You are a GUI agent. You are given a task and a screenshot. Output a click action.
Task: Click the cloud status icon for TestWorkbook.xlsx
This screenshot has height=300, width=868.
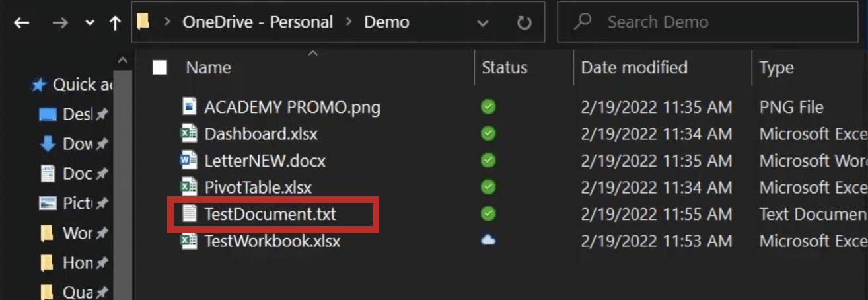488,241
